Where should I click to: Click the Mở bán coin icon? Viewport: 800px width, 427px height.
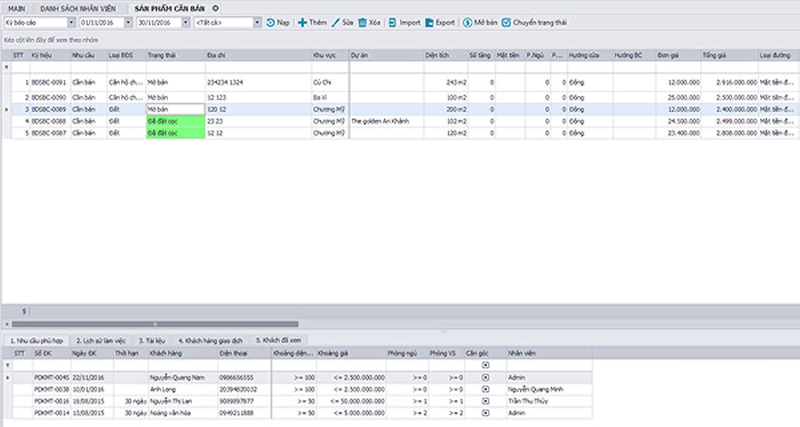point(467,22)
